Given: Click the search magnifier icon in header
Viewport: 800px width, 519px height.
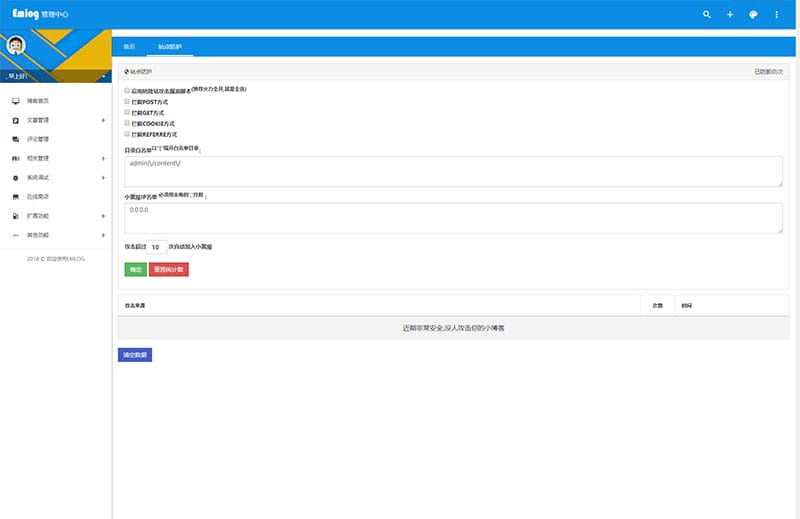Looking at the screenshot, I should 707,15.
